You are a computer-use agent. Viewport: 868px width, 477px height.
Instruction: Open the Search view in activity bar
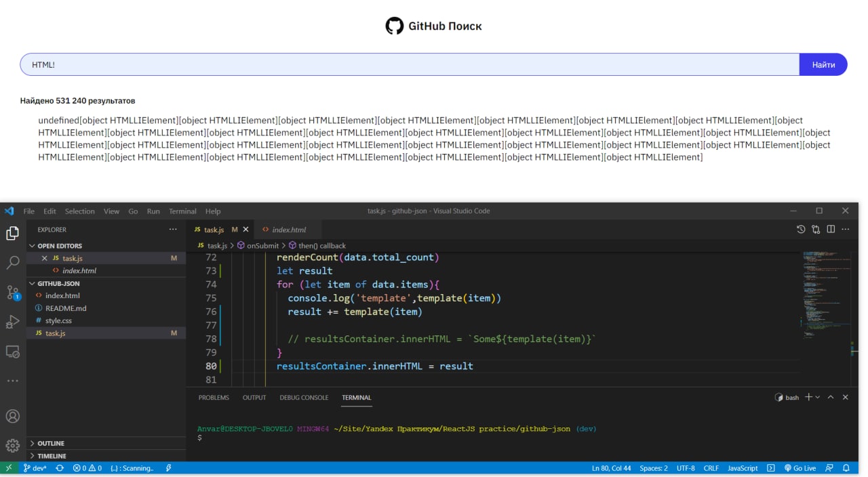click(x=12, y=263)
